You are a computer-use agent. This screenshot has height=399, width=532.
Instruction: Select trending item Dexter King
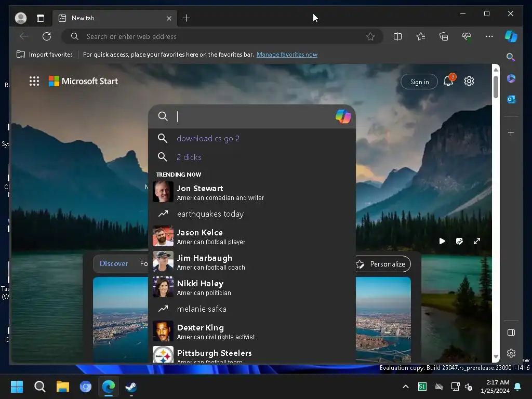252,331
